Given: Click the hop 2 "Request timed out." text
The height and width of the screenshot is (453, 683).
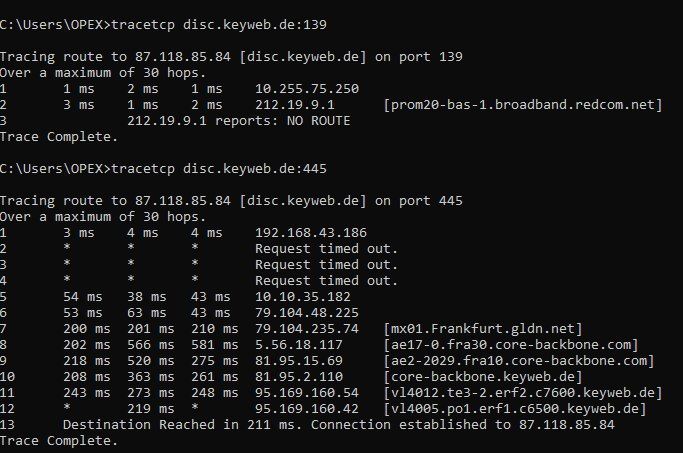Looking at the screenshot, I should click(326, 249).
